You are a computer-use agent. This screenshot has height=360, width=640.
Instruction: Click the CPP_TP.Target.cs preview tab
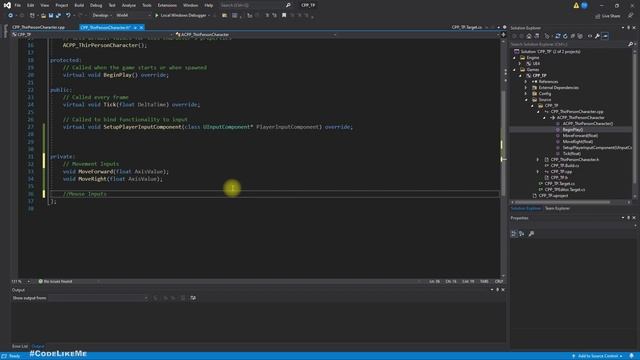(467, 27)
